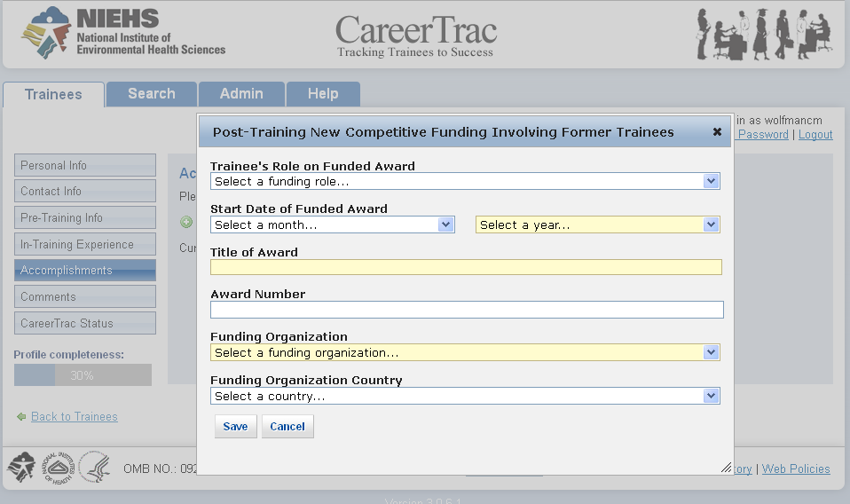Click the green add icon
The image size is (850, 504).
(x=186, y=223)
